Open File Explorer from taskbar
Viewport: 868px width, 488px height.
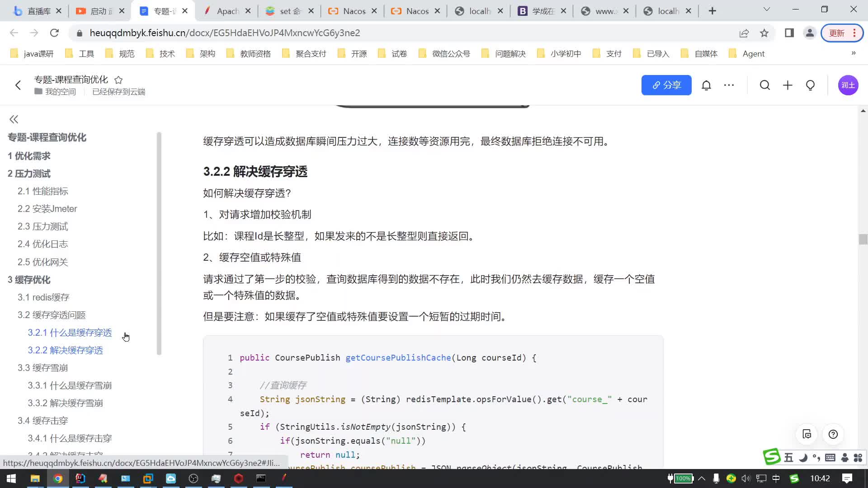[35, 479]
